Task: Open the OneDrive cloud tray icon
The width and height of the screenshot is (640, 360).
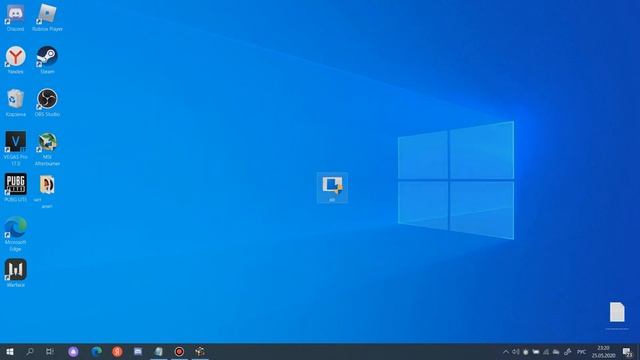Action: point(556,352)
